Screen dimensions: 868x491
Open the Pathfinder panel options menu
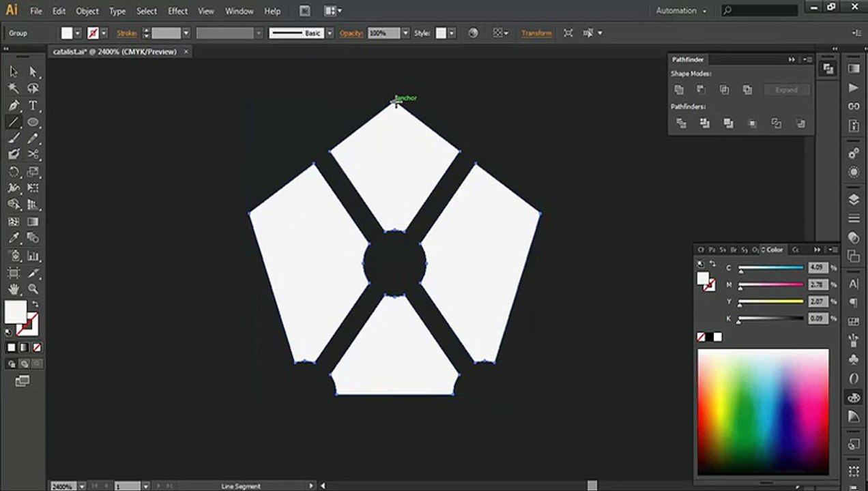coord(808,59)
